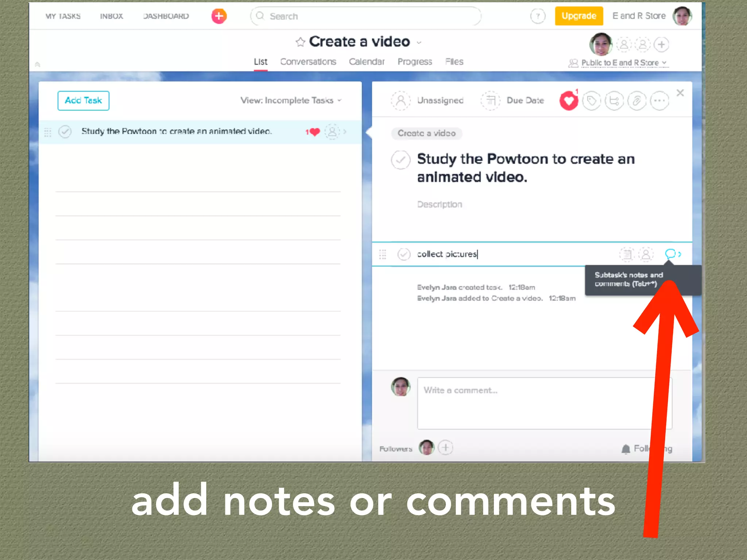This screenshot has width=747, height=560.
Task: Open MY TASKS in top navigation
Action: [63, 16]
